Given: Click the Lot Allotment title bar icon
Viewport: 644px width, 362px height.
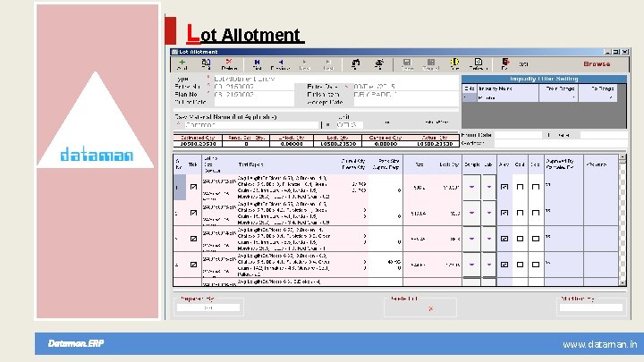Looking at the screenshot, I should click(x=174, y=52).
